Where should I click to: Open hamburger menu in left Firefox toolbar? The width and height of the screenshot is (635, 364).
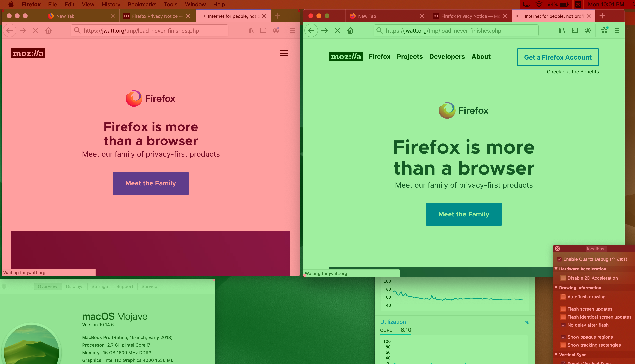click(x=292, y=30)
